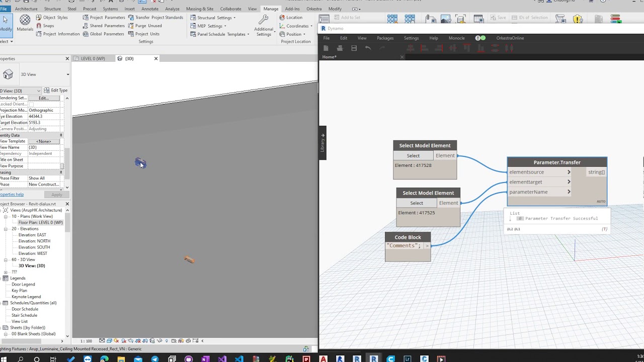
Task: Click Edit Type button
Action: pyautogui.click(x=56, y=90)
